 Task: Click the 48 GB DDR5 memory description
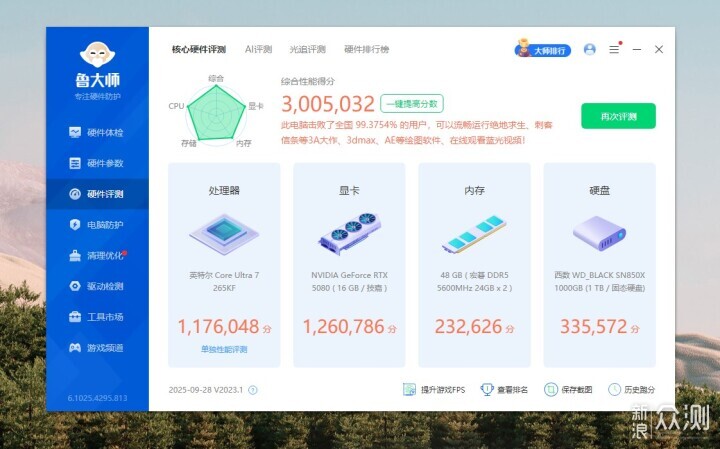coord(474,281)
